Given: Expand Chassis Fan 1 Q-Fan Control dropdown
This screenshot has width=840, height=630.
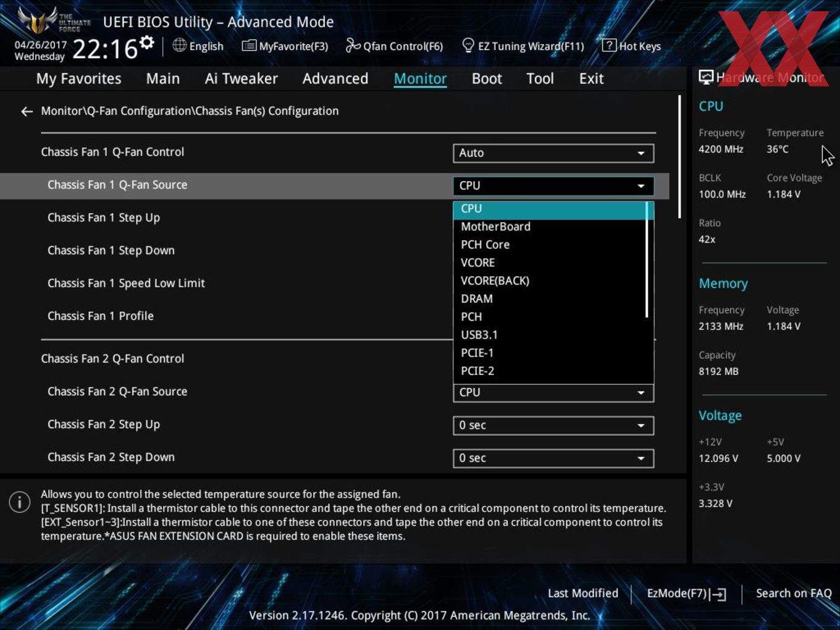Looking at the screenshot, I should point(553,153).
